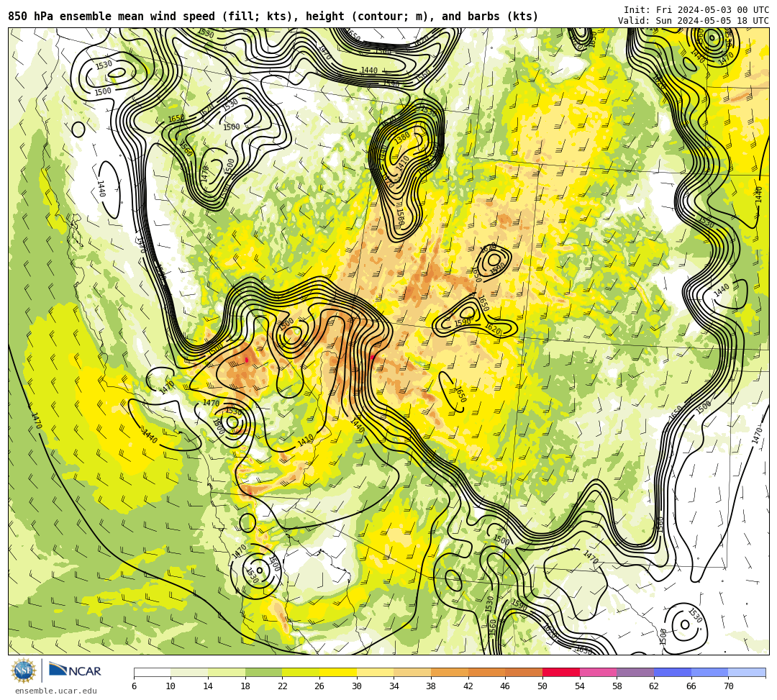Click the colorbar label 22

(283, 686)
